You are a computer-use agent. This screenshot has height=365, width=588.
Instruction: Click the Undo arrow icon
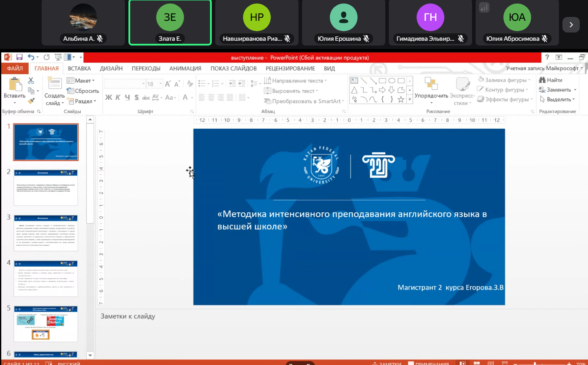point(31,57)
